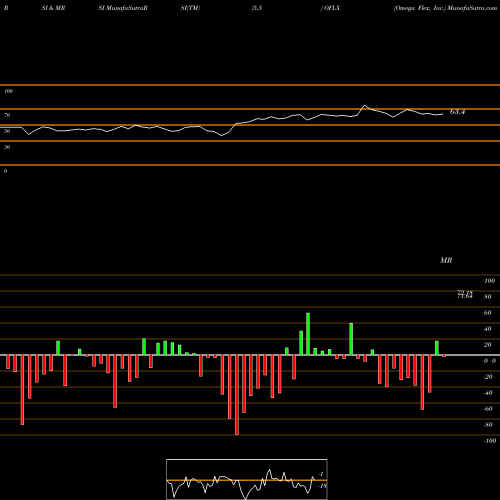Click the -18 value in the mini chart
This screenshot has height=500, width=500.
(322, 486)
